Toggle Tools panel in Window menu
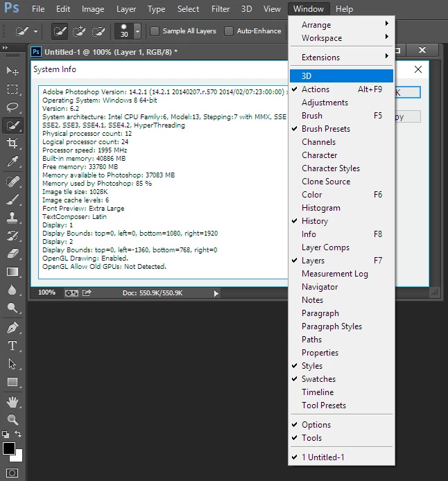 click(x=341, y=438)
